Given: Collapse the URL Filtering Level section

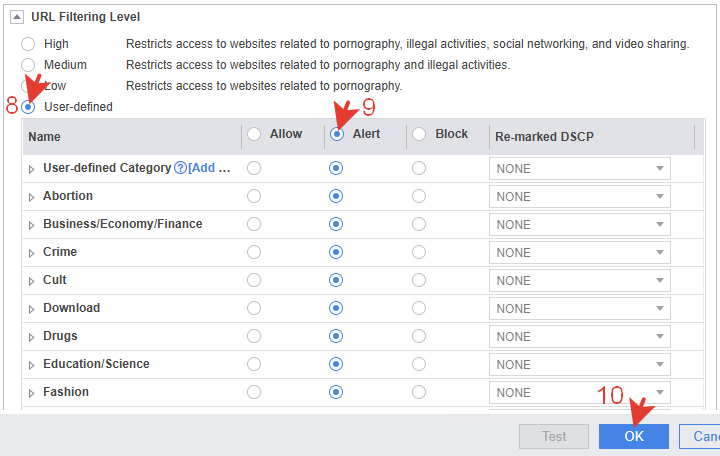Looking at the screenshot, I should tap(17, 17).
